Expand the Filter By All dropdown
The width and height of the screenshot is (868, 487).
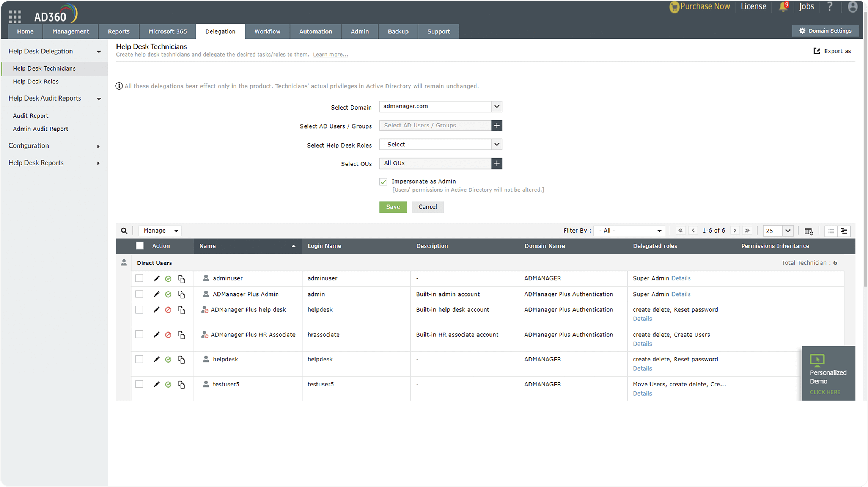(x=629, y=231)
